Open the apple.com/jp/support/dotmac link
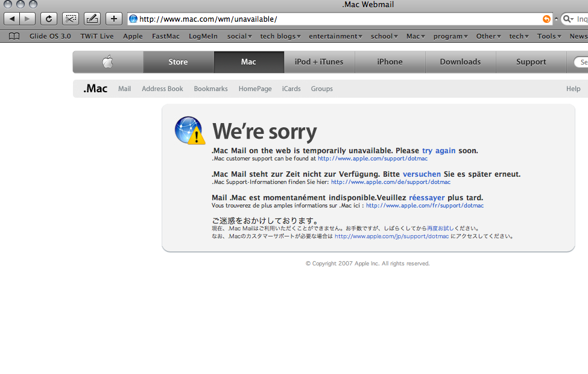The height and width of the screenshot is (374, 588). coord(392,236)
